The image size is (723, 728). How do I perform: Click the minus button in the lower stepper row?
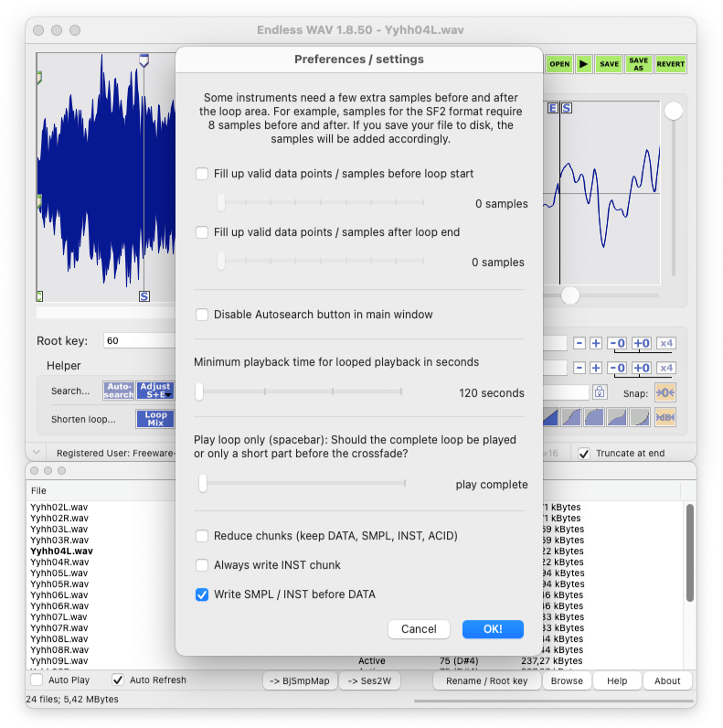[x=579, y=368]
